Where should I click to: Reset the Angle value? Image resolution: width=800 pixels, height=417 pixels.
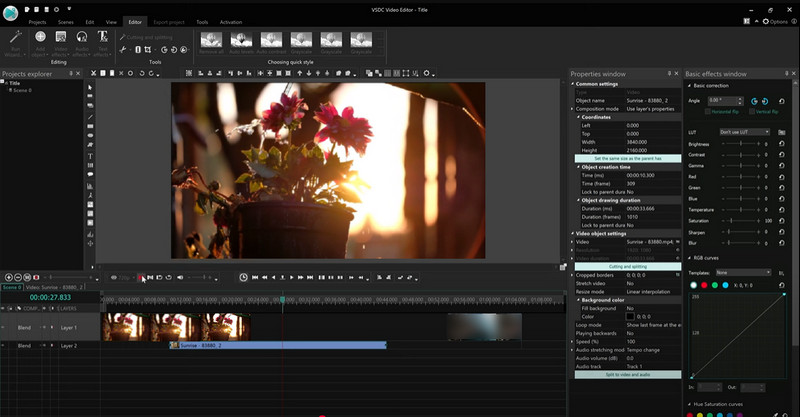[782, 101]
